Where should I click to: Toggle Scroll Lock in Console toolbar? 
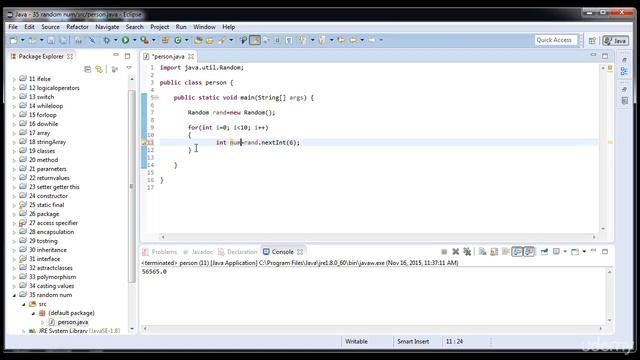[x=494, y=252]
